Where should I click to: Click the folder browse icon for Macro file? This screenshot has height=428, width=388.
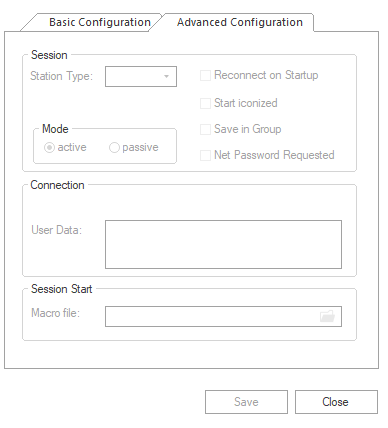click(x=327, y=316)
